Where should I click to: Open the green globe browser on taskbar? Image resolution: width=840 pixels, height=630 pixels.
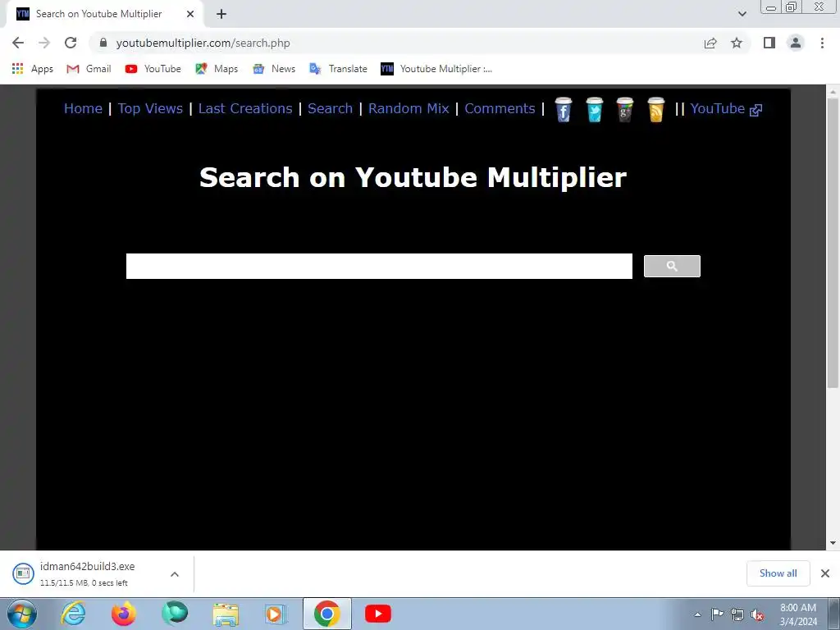[x=175, y=614]
